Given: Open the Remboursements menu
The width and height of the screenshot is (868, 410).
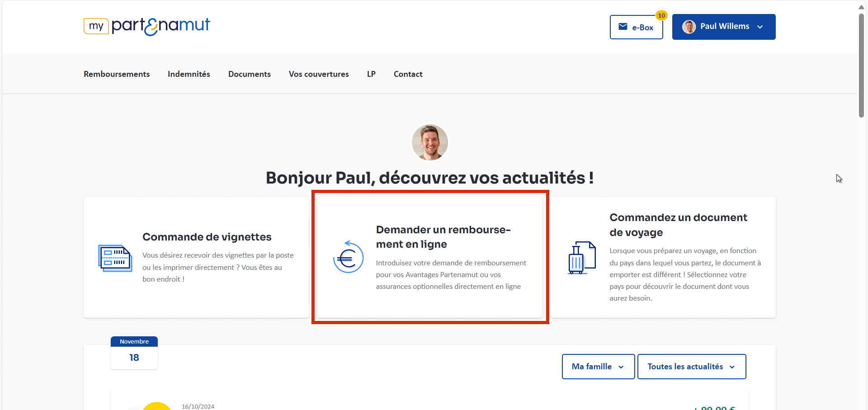Looking at the screenshot, I should [117, 74].
